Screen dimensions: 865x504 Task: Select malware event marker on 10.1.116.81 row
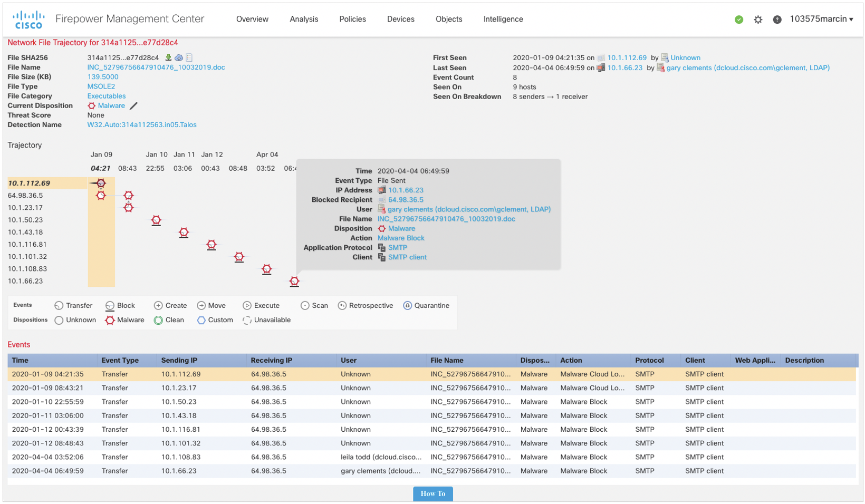[212, 244]
